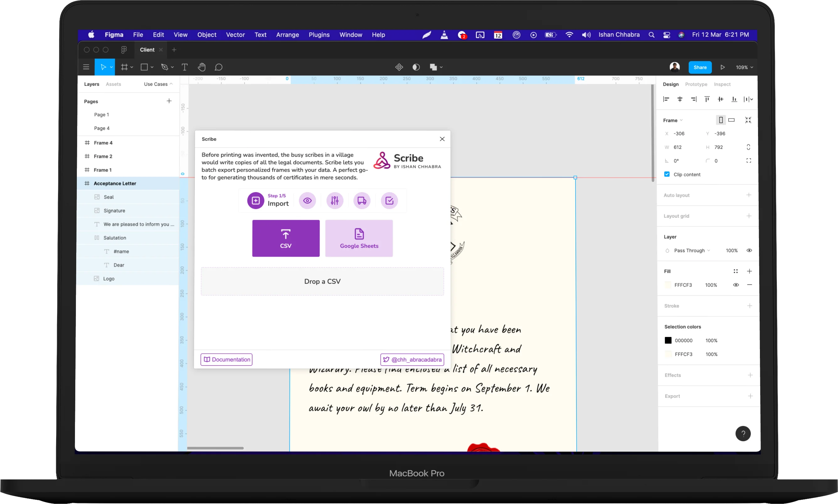Select the Comment tool
The height and width of the screenshot is (504, 838).
219,67
